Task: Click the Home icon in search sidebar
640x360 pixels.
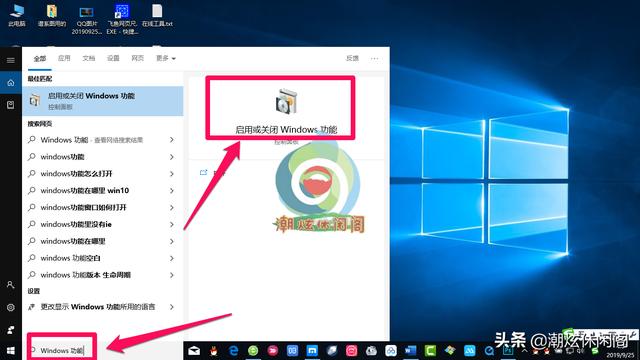Action: (x=11, y=83)
